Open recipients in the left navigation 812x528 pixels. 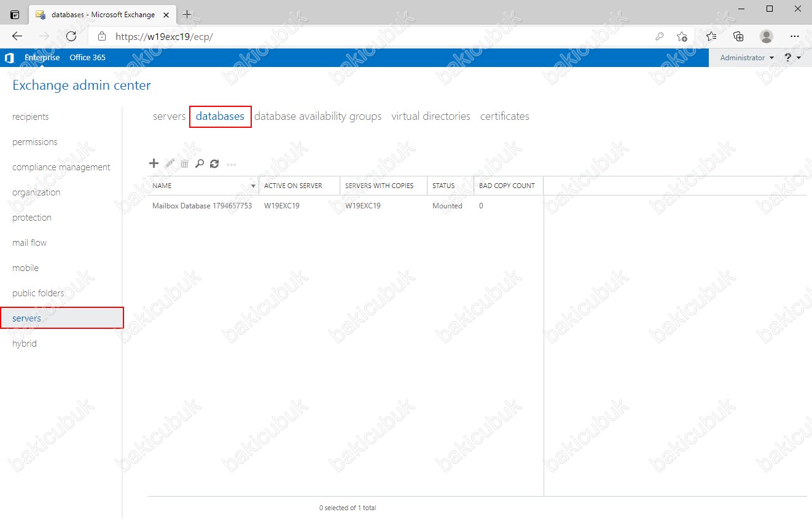click(x=31, y=117)
